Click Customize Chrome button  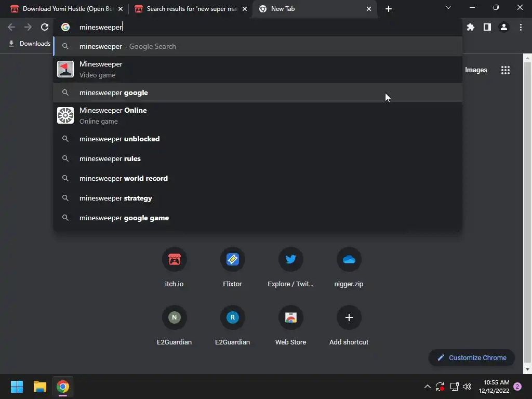(472, 357)
